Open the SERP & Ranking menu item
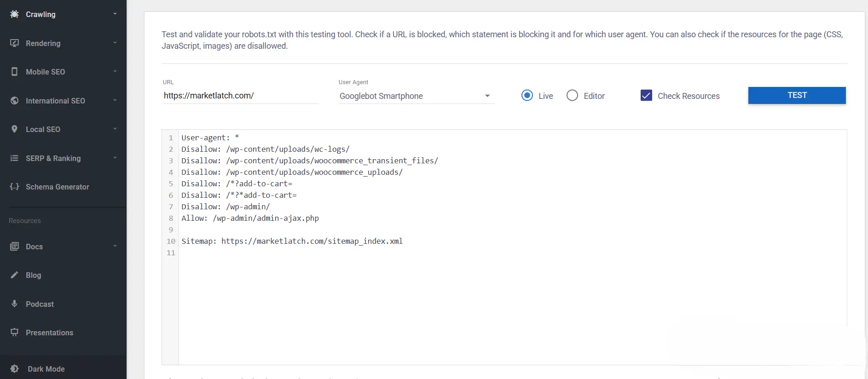Screen dimensions: 868x379 coord(63,158)
